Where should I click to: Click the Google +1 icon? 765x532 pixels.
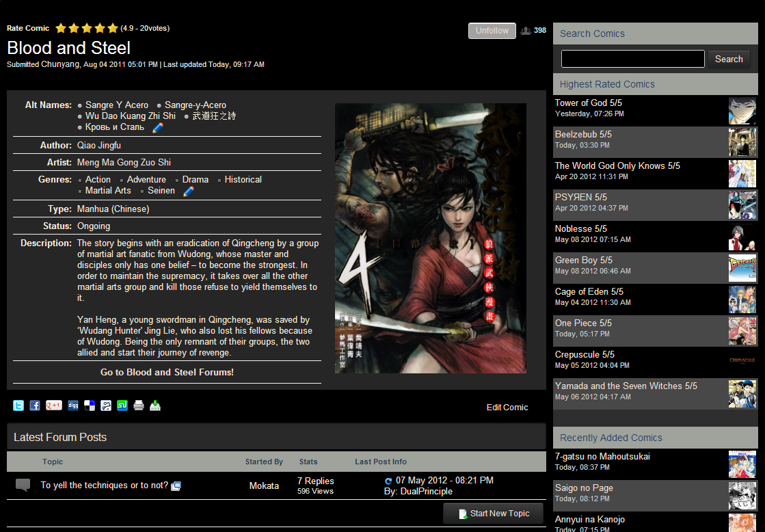point(54,405)
